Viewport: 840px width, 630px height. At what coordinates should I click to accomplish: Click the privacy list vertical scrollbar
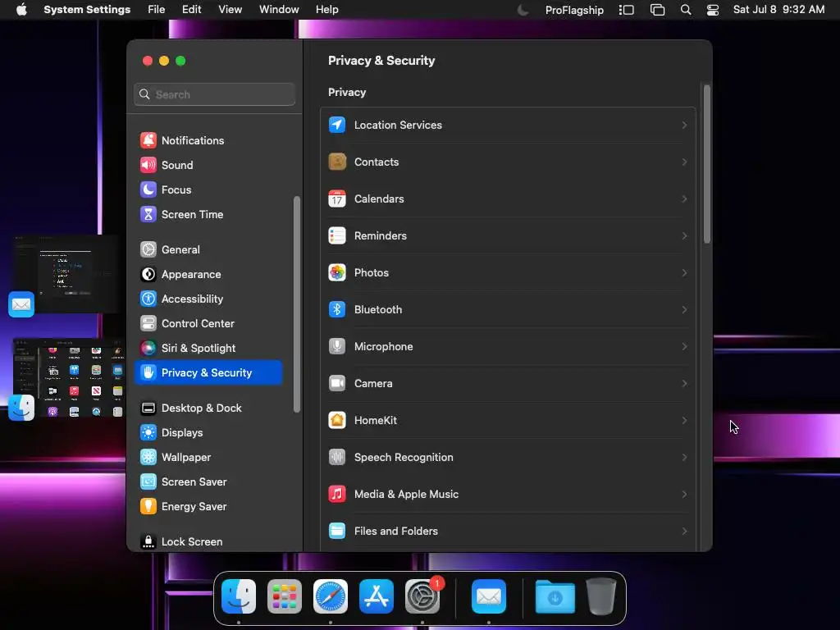(706, 164)
